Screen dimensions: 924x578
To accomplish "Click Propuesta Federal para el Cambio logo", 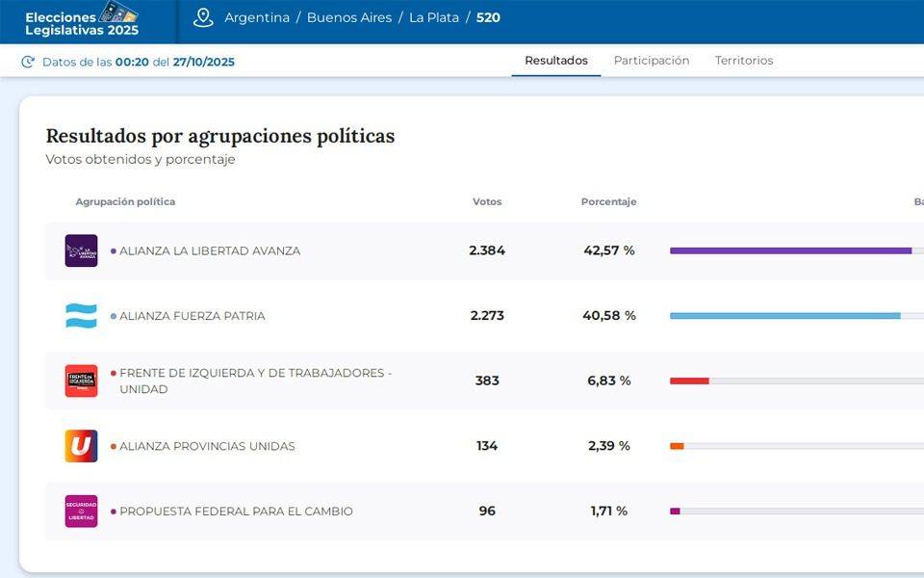I will click(x=81, y=512).
